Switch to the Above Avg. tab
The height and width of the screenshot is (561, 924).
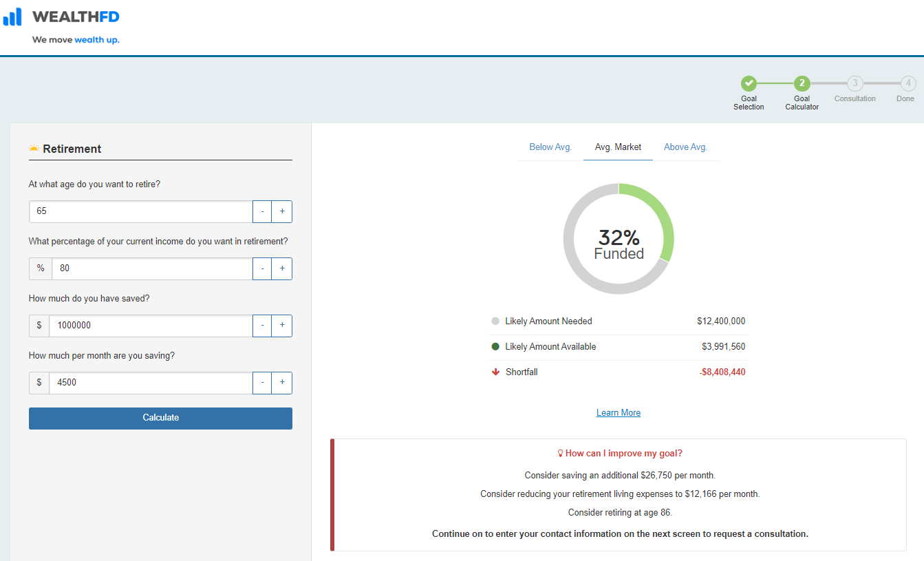[685, 147]
